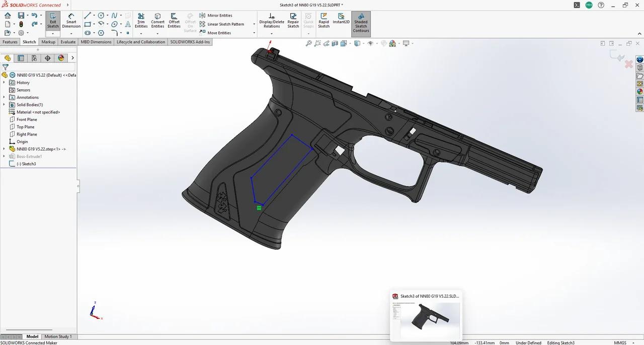
Task: Toggle Shaded Sketch Contours off
Action: click(361, 23)
